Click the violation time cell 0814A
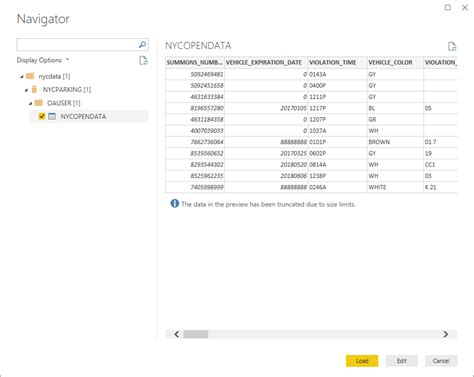Viewport: 474px width, 377px height. (338, 165)
